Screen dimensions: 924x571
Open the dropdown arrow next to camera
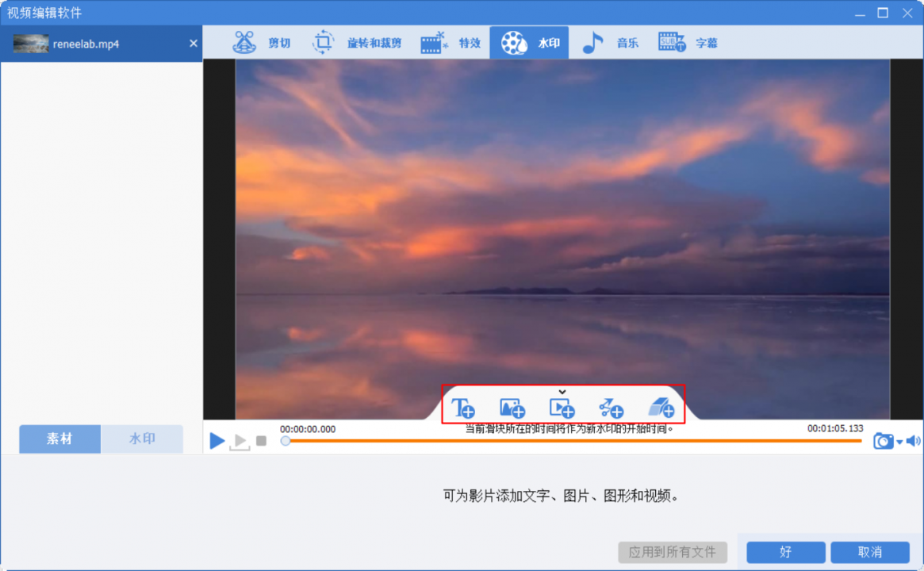(899, 443)
